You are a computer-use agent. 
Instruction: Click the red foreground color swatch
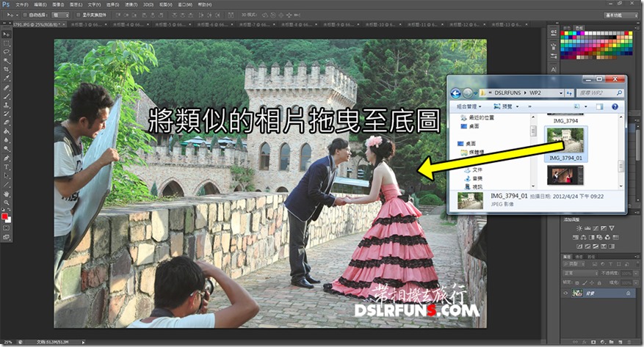[5, 217]
